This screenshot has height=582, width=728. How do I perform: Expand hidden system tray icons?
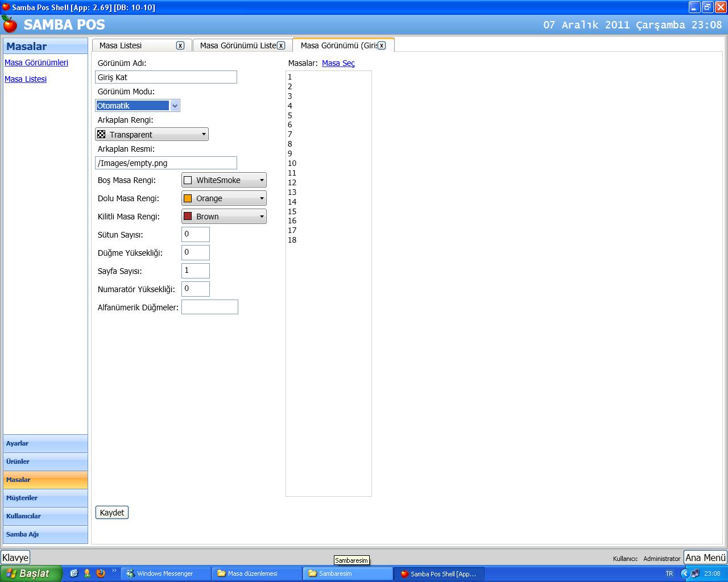(x=685, y=573)
